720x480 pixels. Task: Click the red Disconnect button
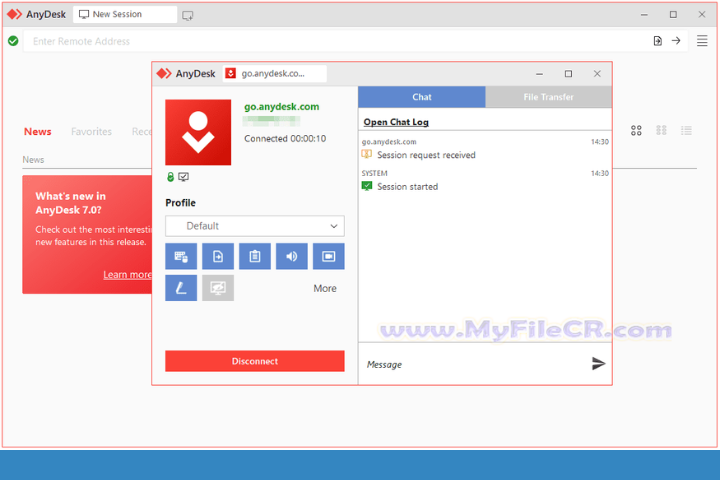pyautogui.click(x=255, y=361)
